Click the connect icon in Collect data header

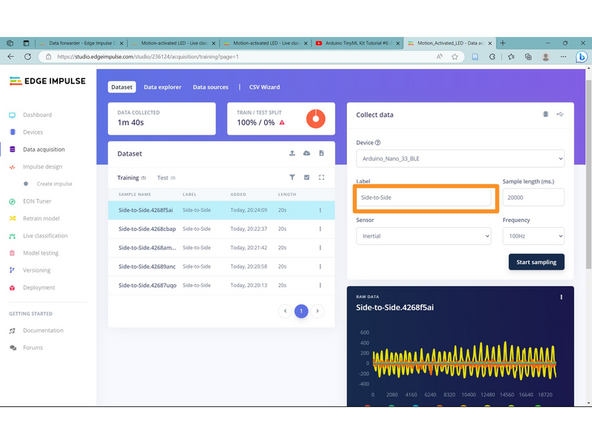click(560, 114)
